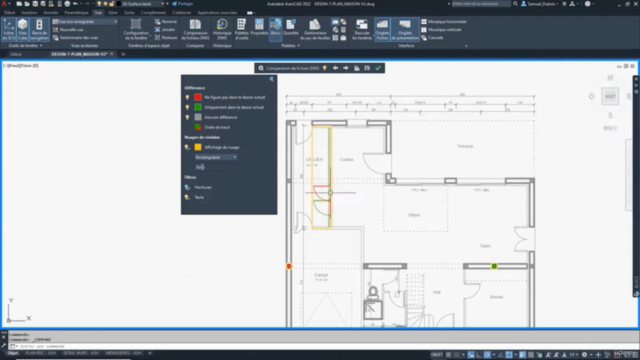Change the red difference color swatch
Viewport: 640px width, 360px height.
(x=198, y=97)
